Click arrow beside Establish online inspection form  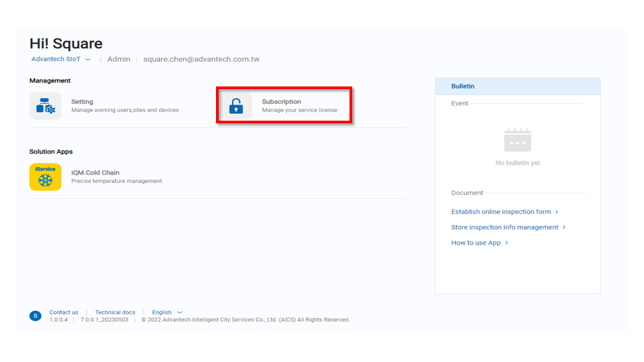[557, 212]
